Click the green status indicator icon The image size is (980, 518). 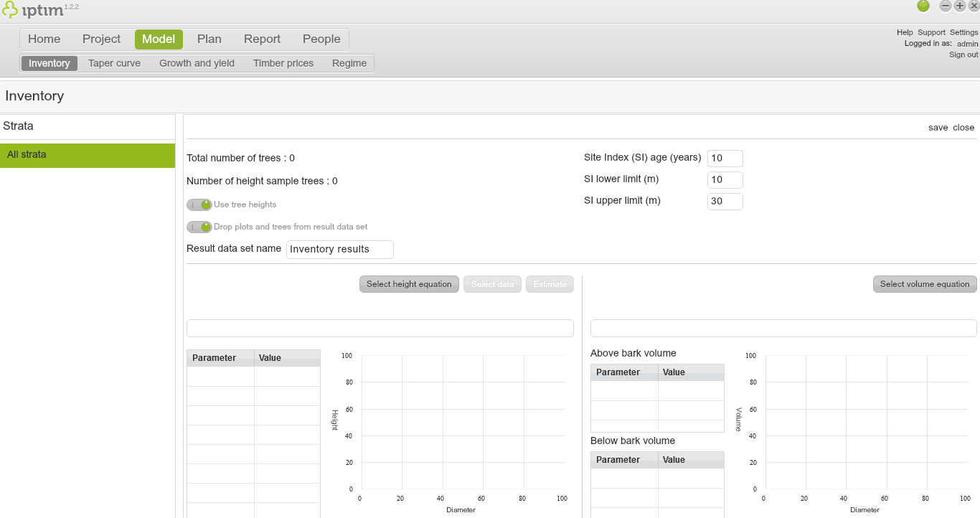click(x=923, y=6)
